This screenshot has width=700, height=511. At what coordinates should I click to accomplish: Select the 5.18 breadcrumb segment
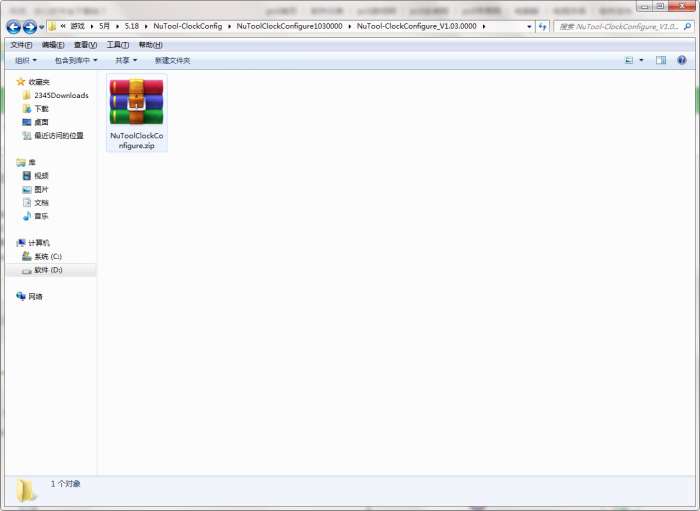132,26
